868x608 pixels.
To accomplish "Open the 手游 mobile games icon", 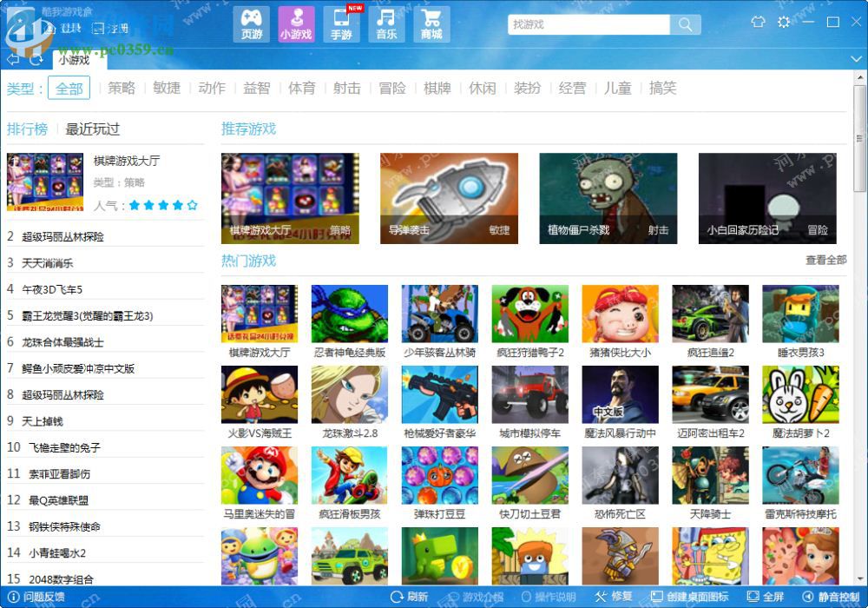I will (341, 24).
